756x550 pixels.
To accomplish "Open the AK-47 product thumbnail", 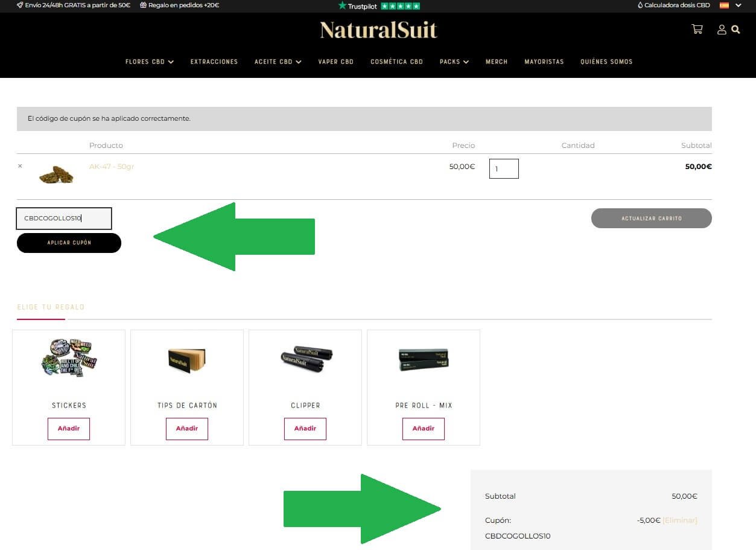I will click(x=56, y=174).
